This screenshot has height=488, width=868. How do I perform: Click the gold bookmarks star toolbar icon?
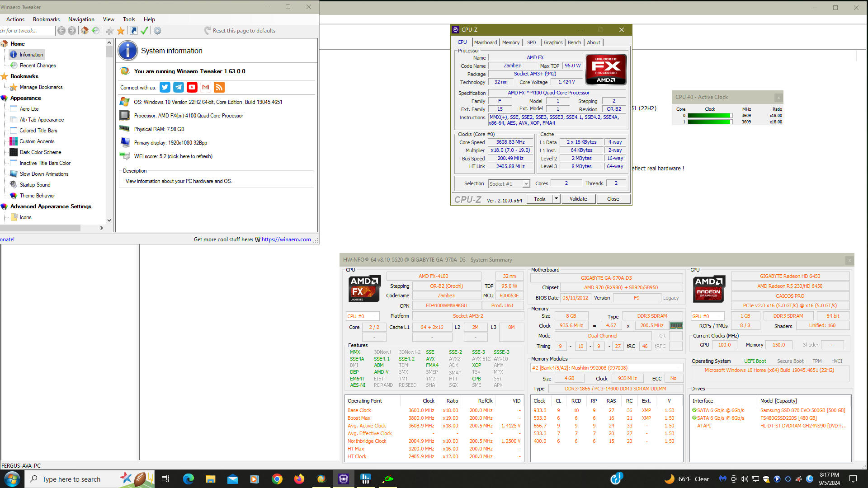point(121,31)
